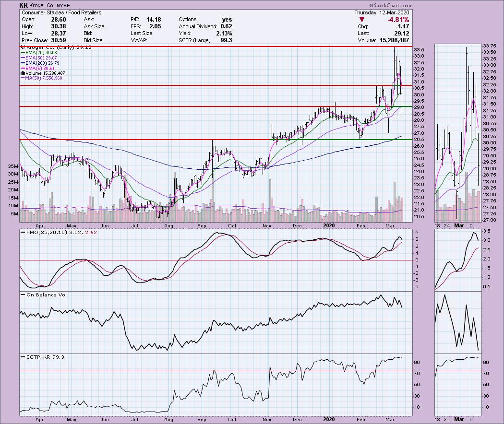This screenshot has width=504, height=424.
Task: Click the Volume value 15,286,487 in header
Action: coord(395,40)
